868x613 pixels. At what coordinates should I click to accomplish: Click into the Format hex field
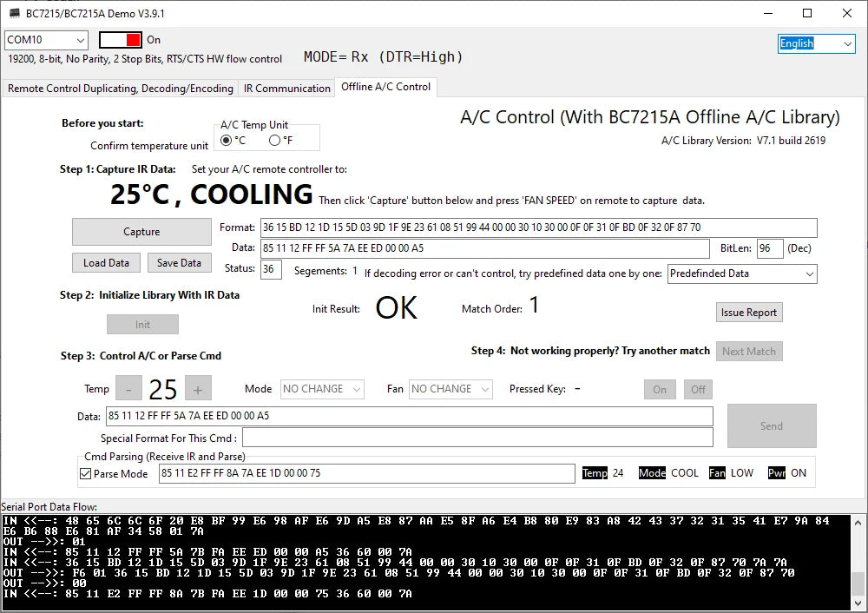click(539, 227)
